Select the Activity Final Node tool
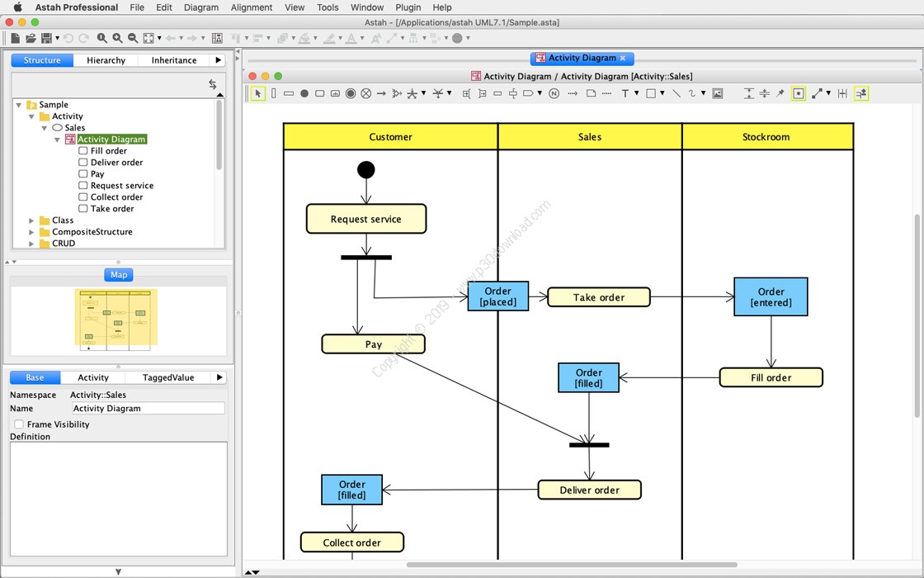 coord(351,93)
